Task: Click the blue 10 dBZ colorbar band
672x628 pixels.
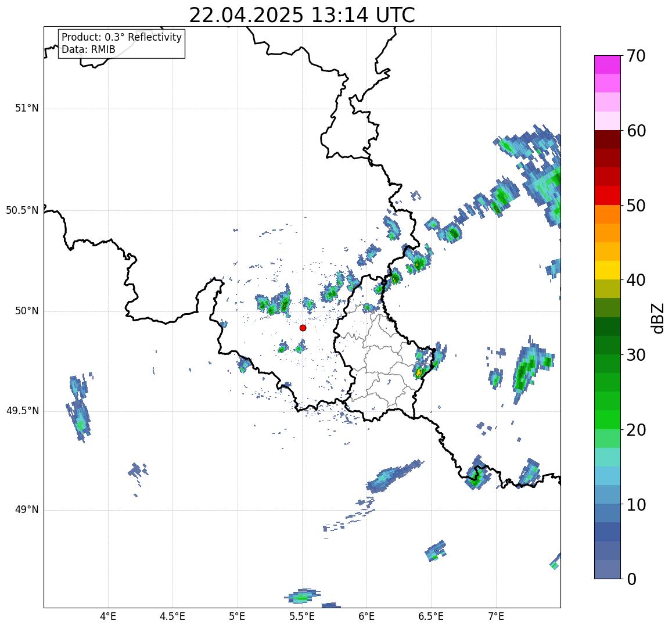Action: [608, 513]
